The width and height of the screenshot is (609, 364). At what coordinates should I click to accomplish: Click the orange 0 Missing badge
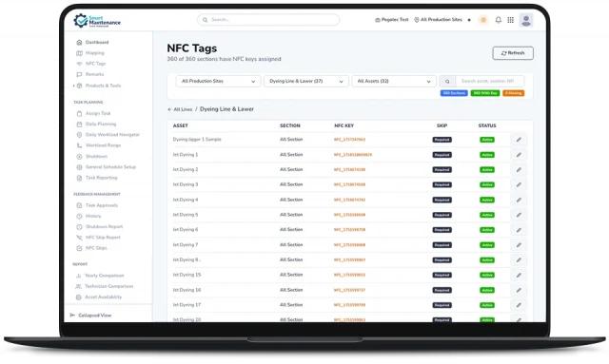point(514,93)
